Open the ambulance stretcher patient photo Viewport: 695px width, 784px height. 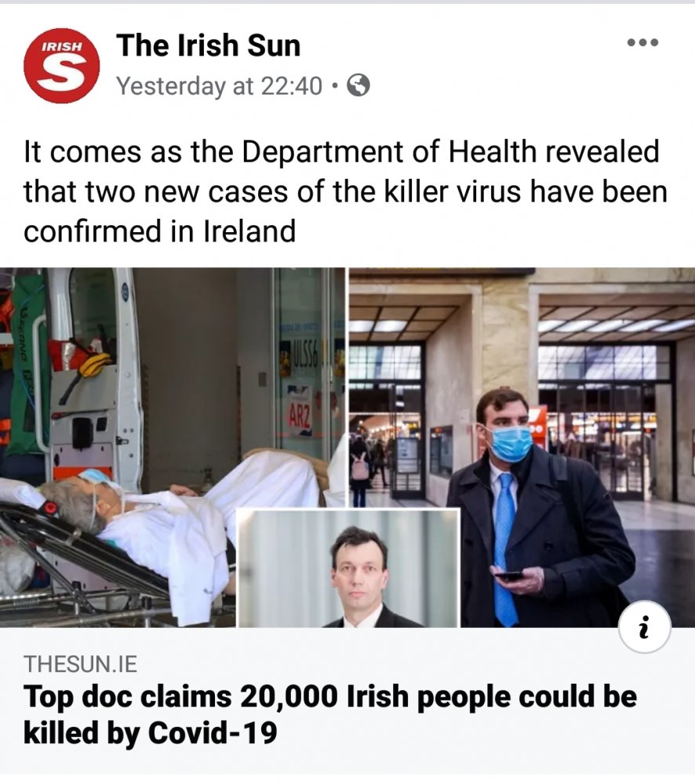(172, 447)
